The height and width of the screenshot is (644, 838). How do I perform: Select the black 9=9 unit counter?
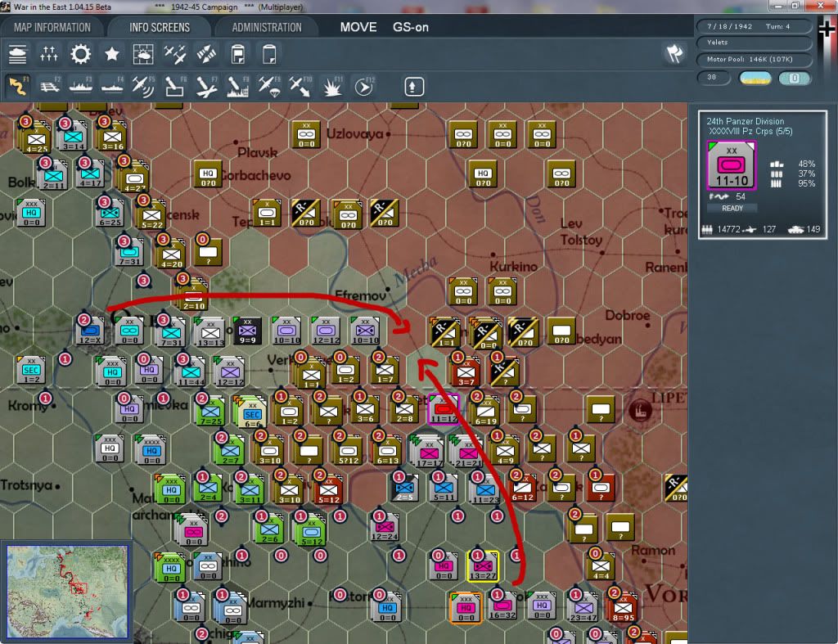click(247, 331)
